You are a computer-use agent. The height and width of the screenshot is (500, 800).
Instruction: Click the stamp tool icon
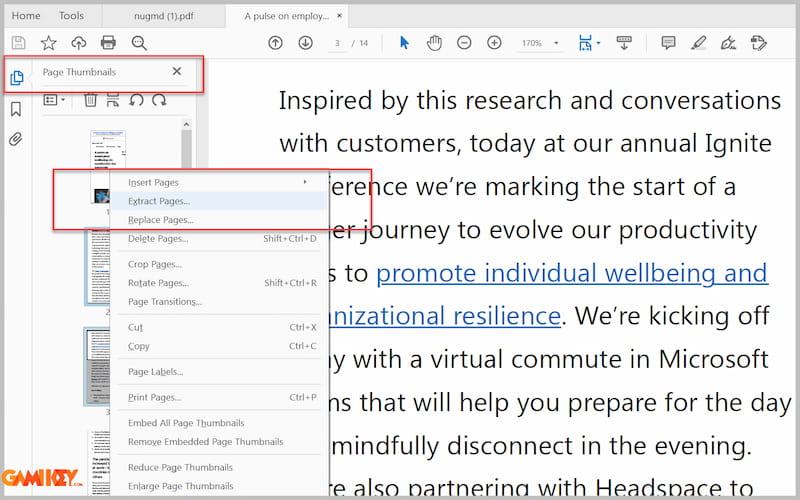tap(759, 43)
